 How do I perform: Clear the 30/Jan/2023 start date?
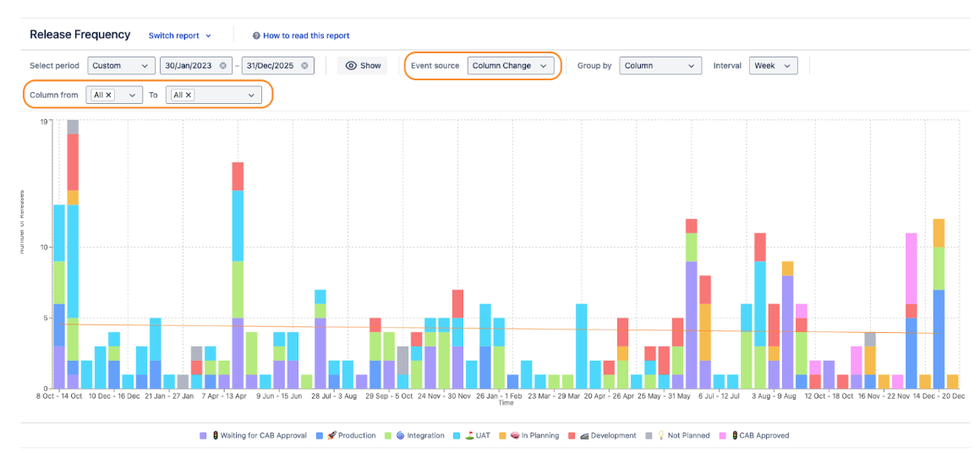tap(223, 66)
